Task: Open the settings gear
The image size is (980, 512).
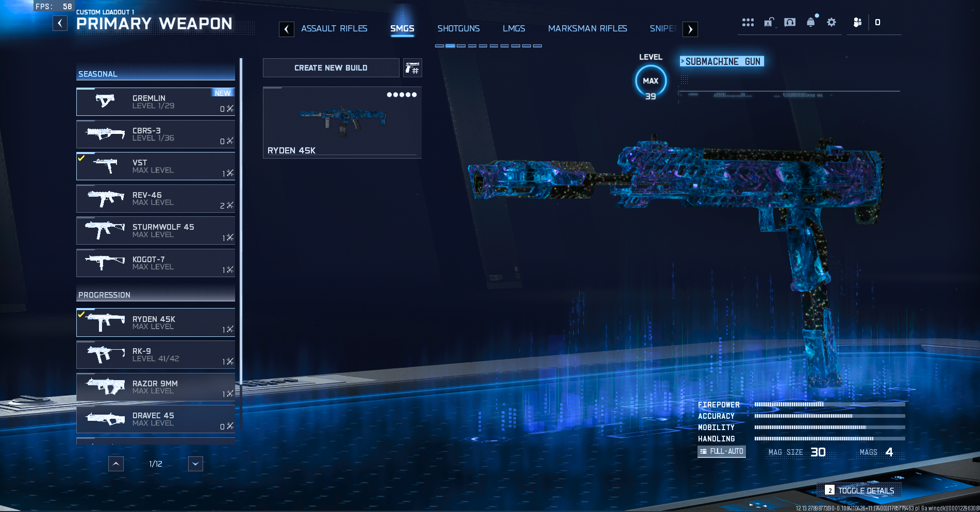Action: click(x=832, y=22)
